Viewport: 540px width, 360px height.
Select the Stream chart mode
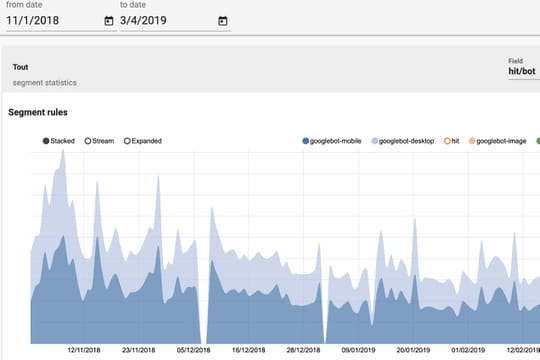[x=88, y=141]
